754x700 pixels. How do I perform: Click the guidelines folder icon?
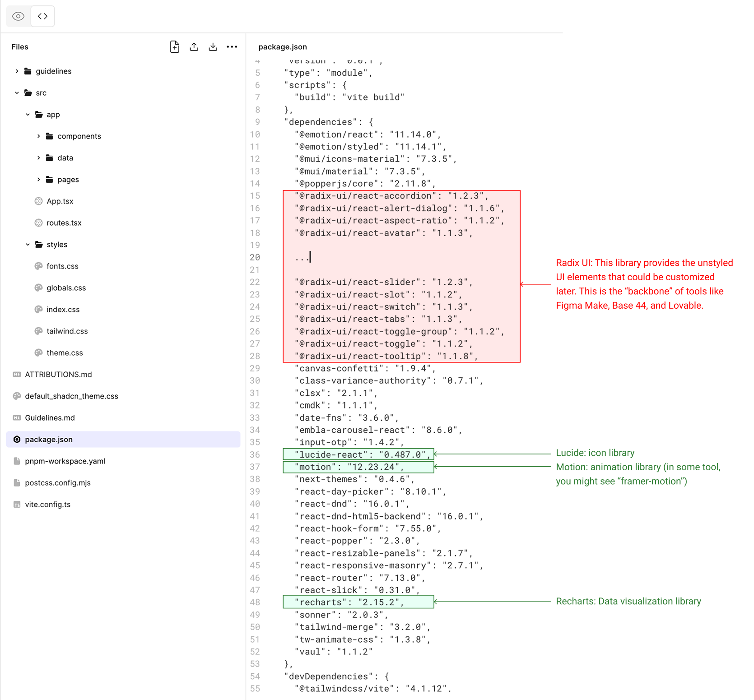(28, 71)
